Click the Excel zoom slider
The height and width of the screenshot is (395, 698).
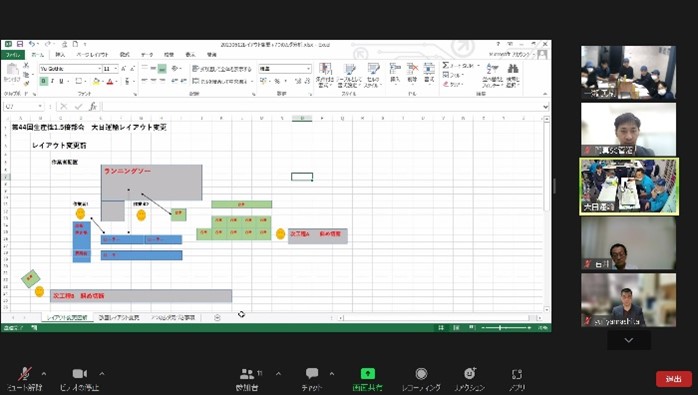[505, 328]
